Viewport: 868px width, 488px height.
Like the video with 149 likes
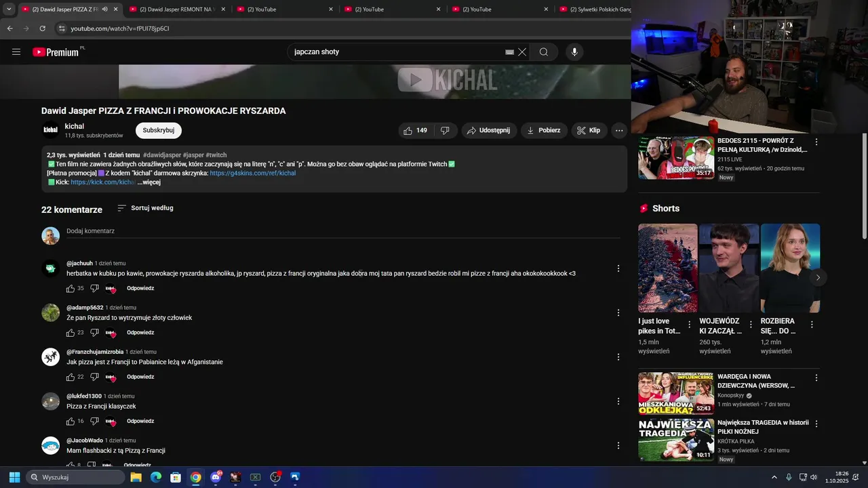pos(415,130)
